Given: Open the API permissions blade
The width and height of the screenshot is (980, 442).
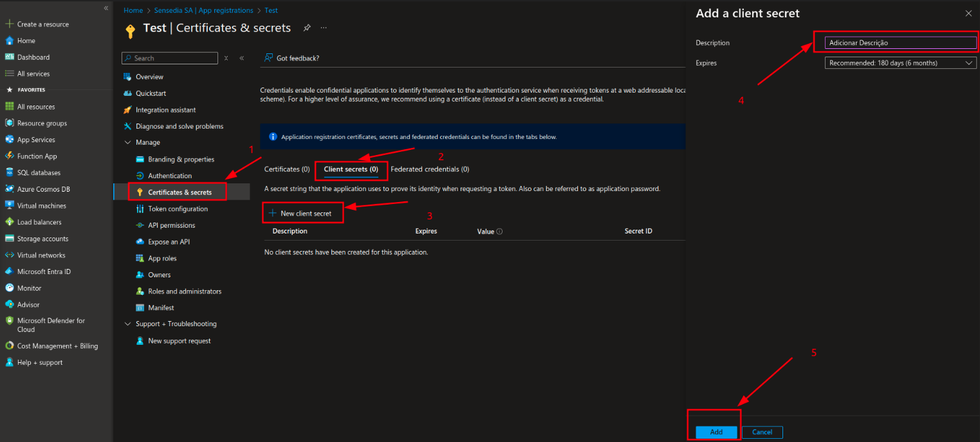Looking at the screenshot, I should point(171,225).
